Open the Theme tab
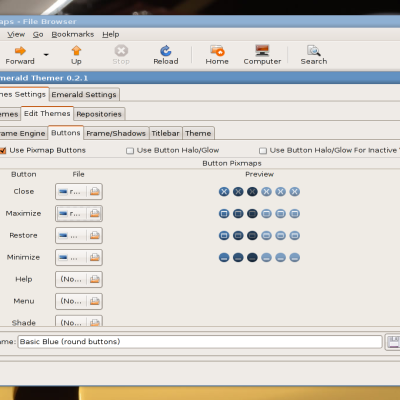 click(x=198, y=133)
